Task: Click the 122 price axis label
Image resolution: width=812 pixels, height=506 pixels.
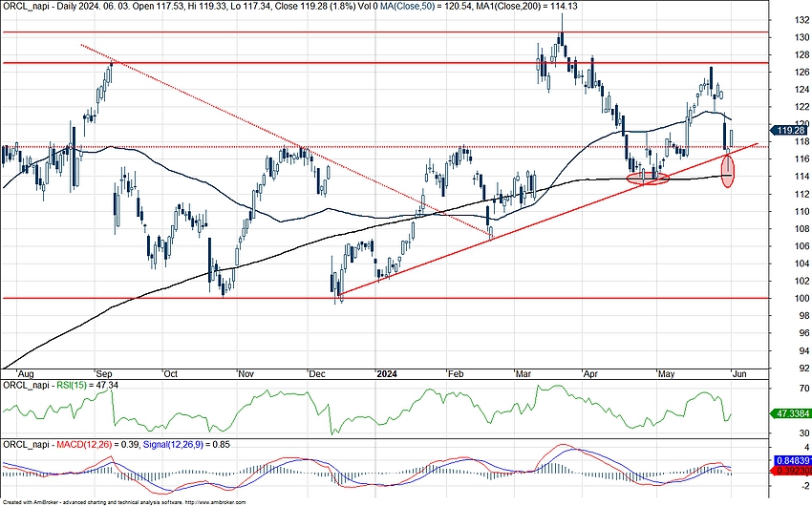Action: [802, 107]
